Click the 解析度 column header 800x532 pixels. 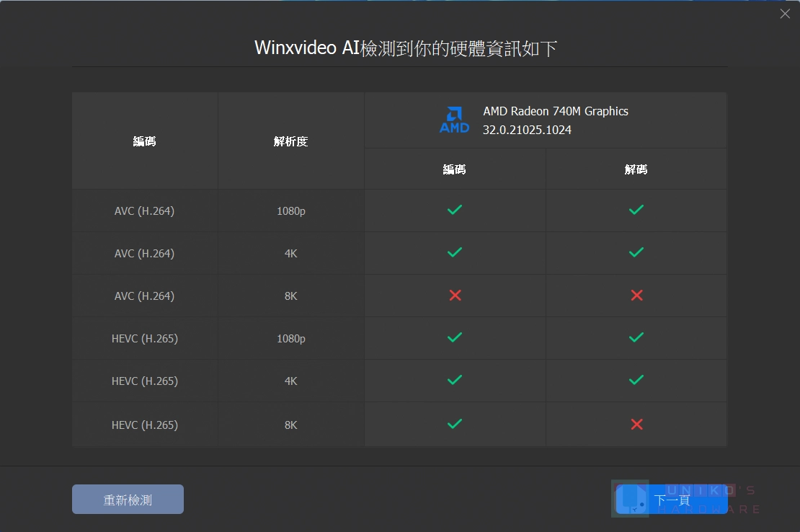click(291, 141)
